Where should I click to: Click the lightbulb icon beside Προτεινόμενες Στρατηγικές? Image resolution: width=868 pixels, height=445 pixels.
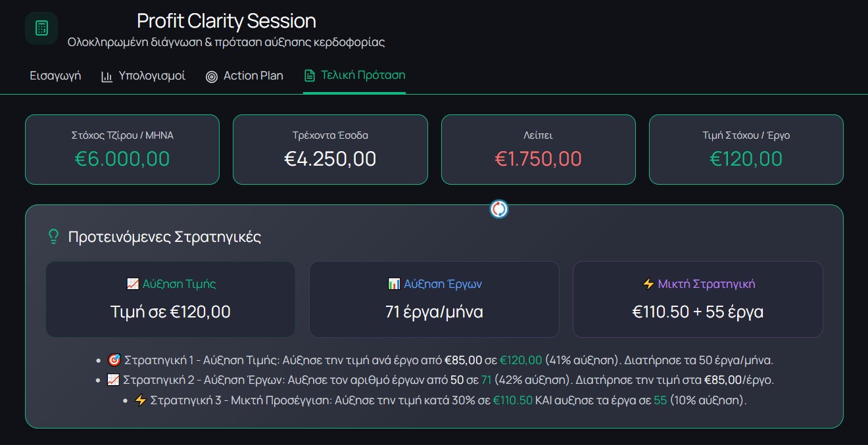(54, 237)
